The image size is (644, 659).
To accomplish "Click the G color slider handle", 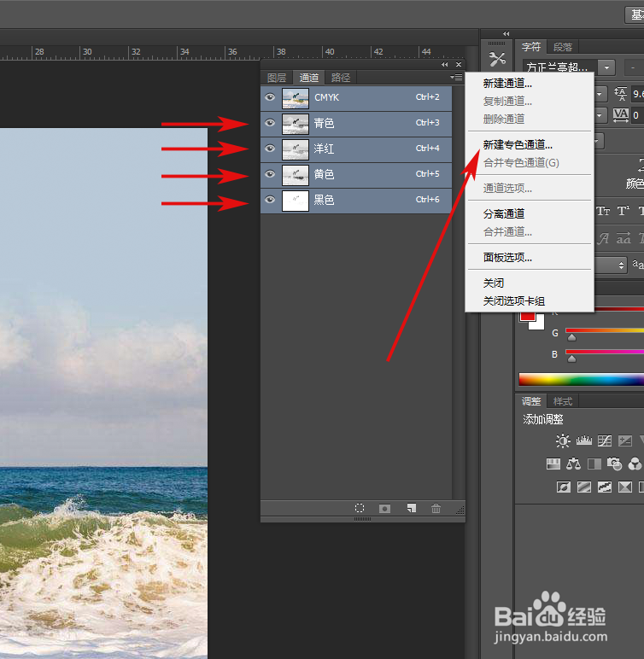I will (571, 337).
